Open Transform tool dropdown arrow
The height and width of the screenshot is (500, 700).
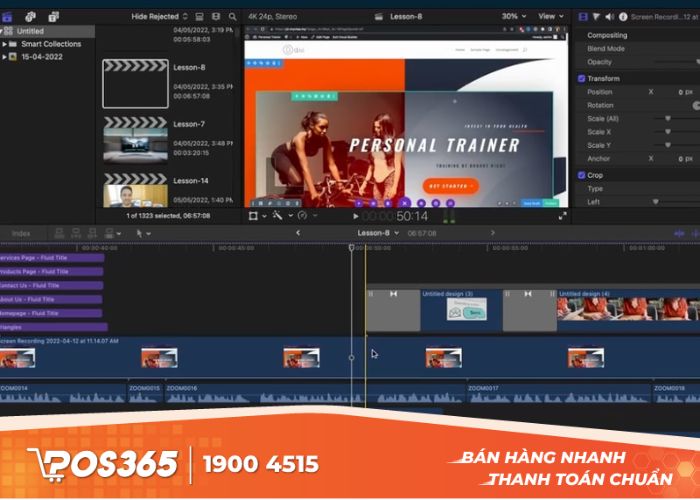264,216
